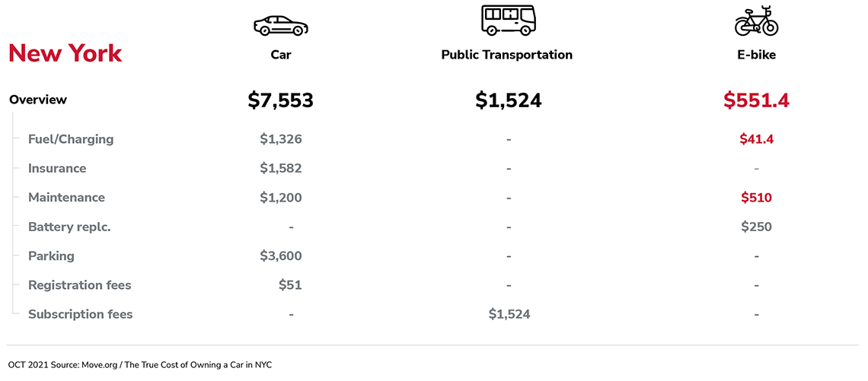Select the Insurance row label
The width and height of the screenshot is (868, 381).
(x=57, y=168)
